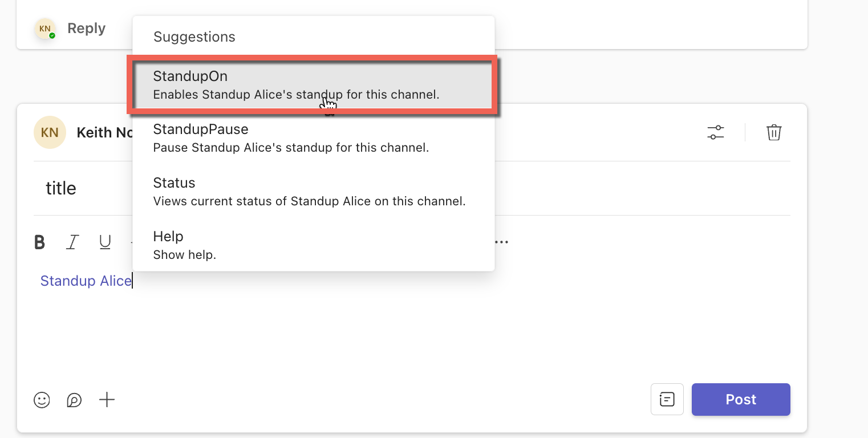Open the plus actions and apps menu
The height and width of the screenshot is (438, 868).
[x=107, y=400]
